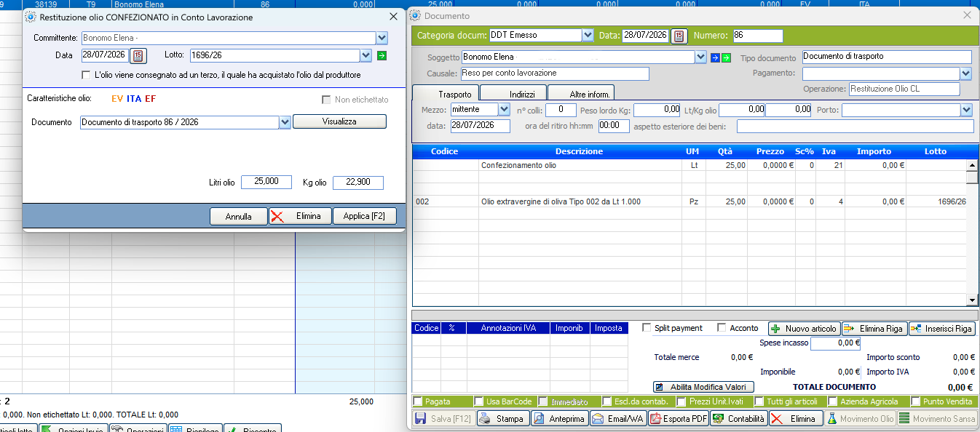Open the Pagamento dropdown

pyautogui.click(x=966, y=73)
